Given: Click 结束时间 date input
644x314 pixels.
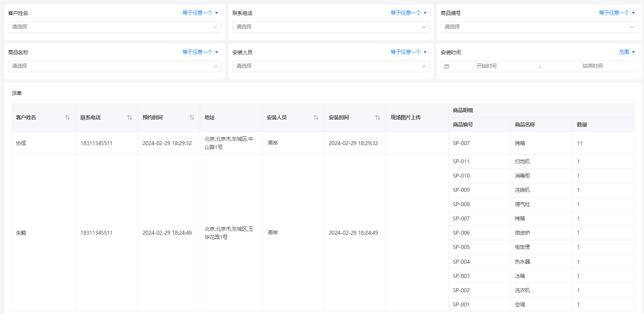Looking at the screenshot, I should (x=592, y=66).
